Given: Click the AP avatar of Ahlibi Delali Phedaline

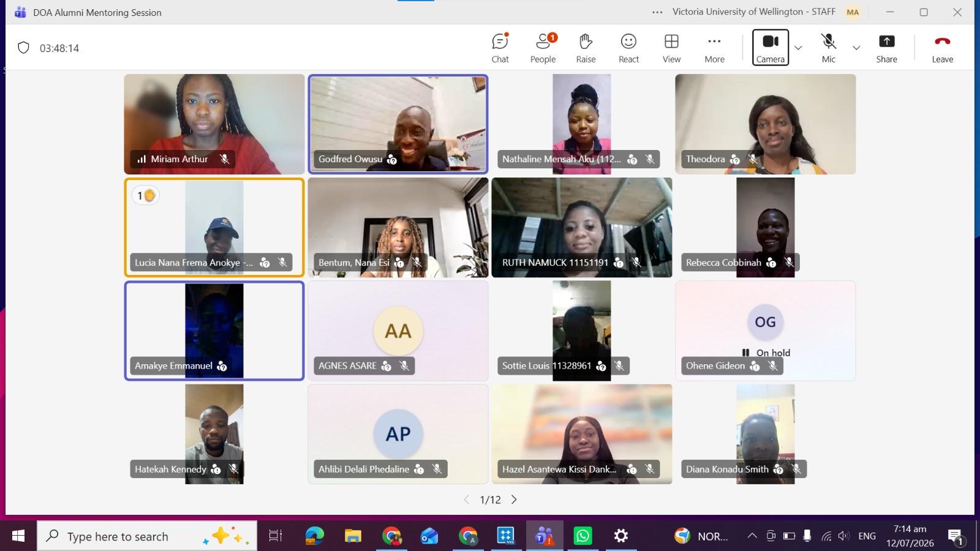Looking at the screenshot, I should tap(398, 434).
